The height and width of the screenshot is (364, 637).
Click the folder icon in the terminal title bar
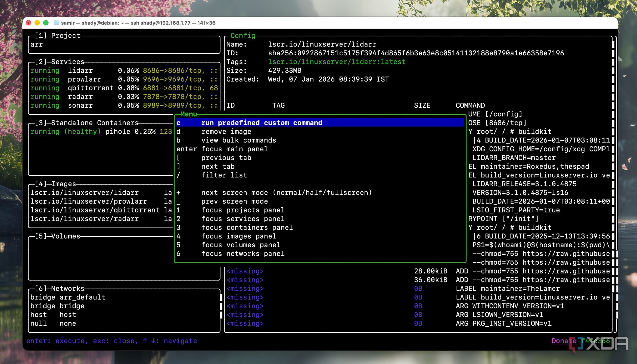pyautogui.click(x=56, y=23)
